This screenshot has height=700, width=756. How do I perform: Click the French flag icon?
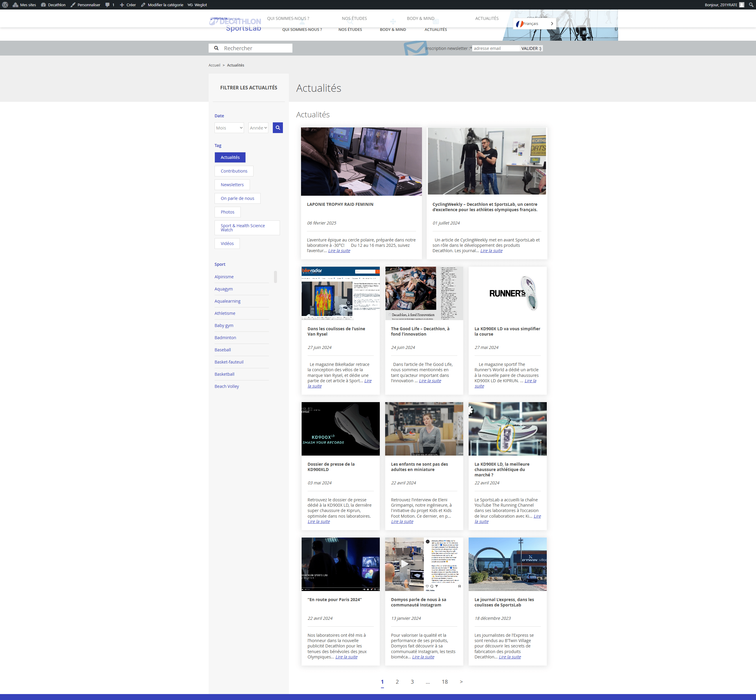pyautogui.click(x=519, y=24)
